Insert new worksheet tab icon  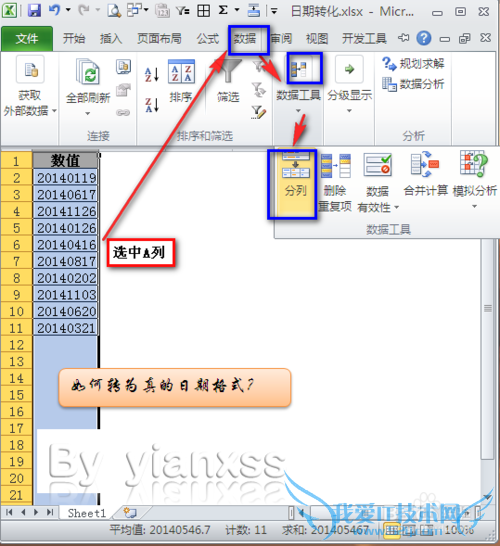pos(130,513)
